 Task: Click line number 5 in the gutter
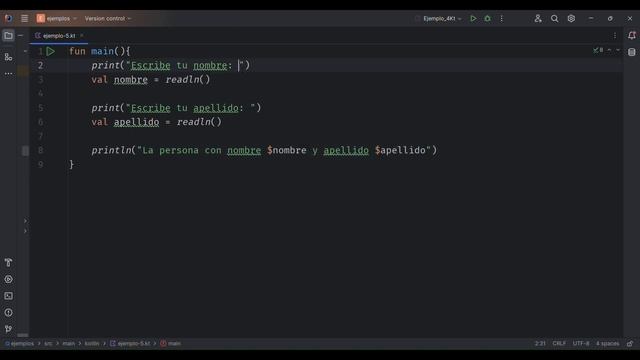(40, 108)
